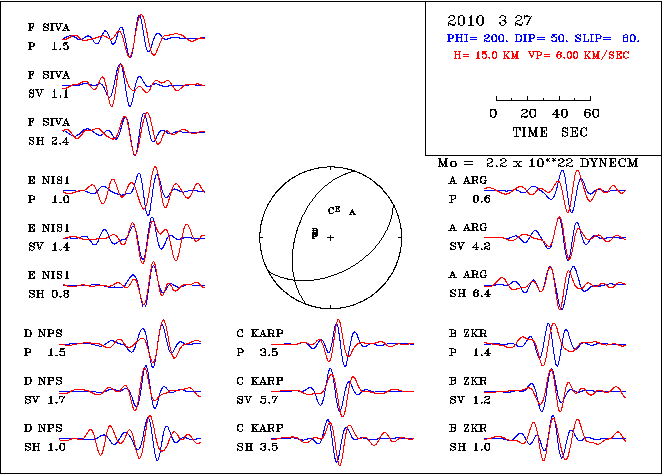Image resolution: width=663 pixels, height=474 pixels.
Task: Click the "TIME SEC" axis label
Action: pyautogui.click(x=550, y=132)
